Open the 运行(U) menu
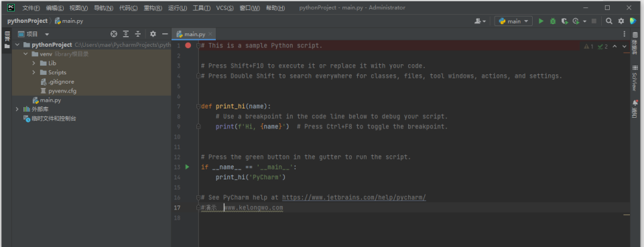Screen dimensions: 644x247 [178, 8]
